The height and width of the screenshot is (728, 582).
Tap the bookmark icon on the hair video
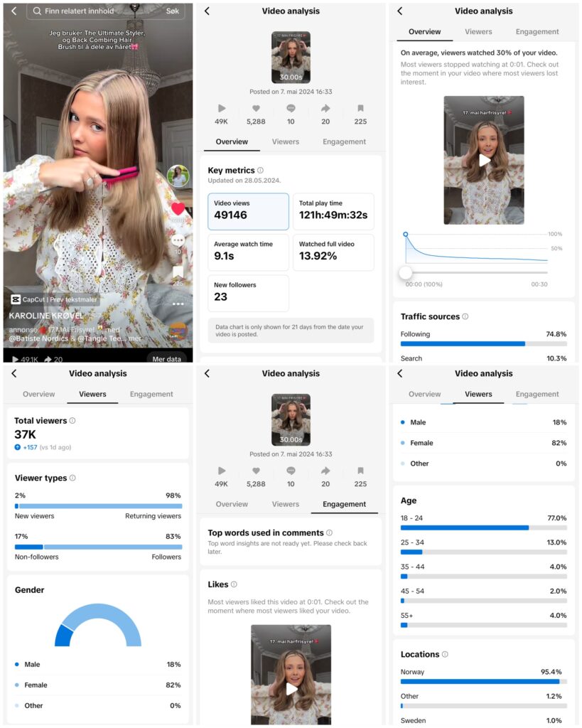(x=178, y=272)
